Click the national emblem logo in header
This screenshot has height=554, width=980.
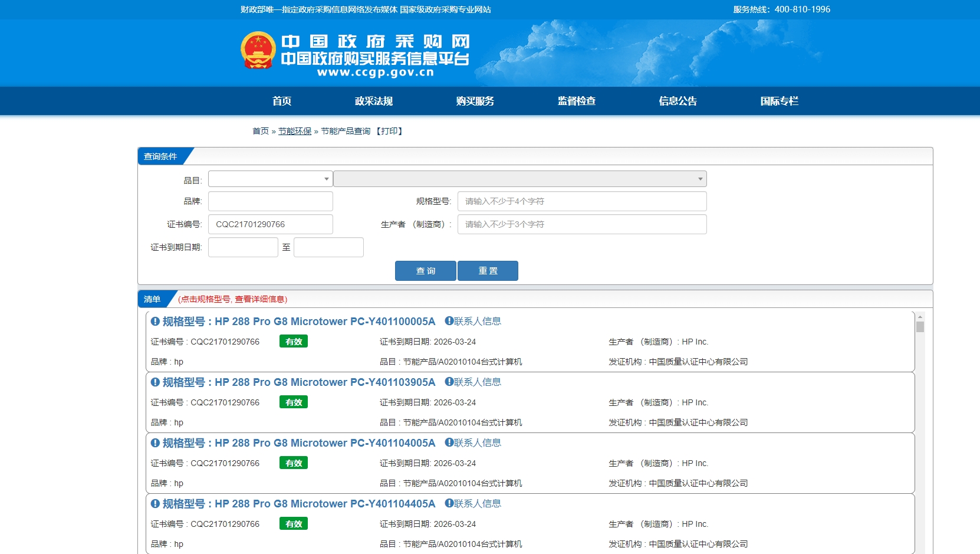point(258,50)
